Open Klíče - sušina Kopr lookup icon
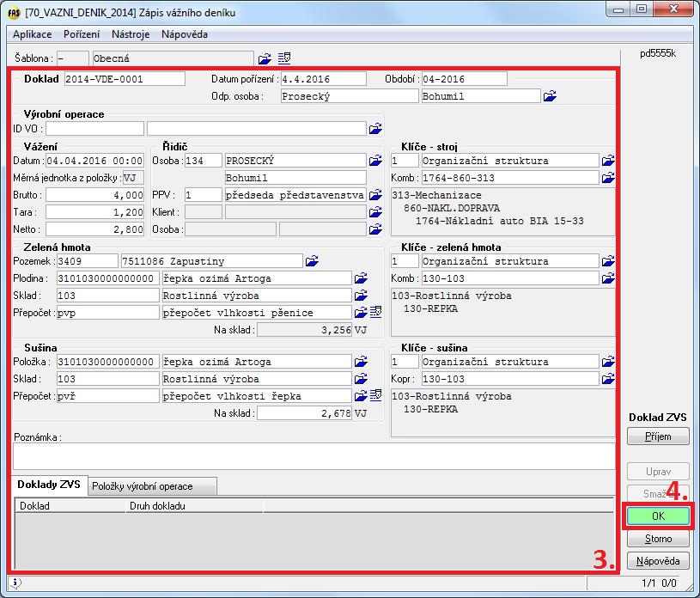Viewport: 700px width, 598px height. point(608,379)
